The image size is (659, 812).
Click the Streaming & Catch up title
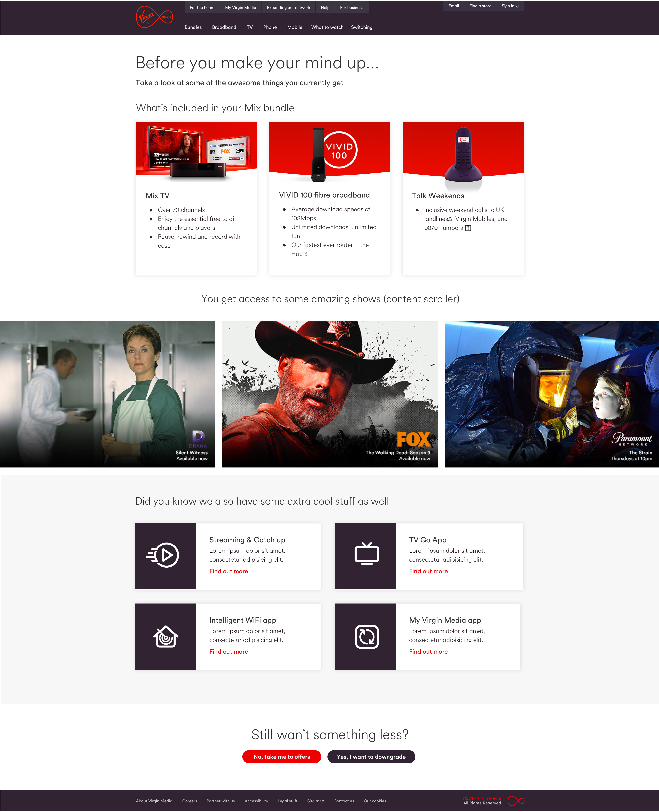point(247,540)
